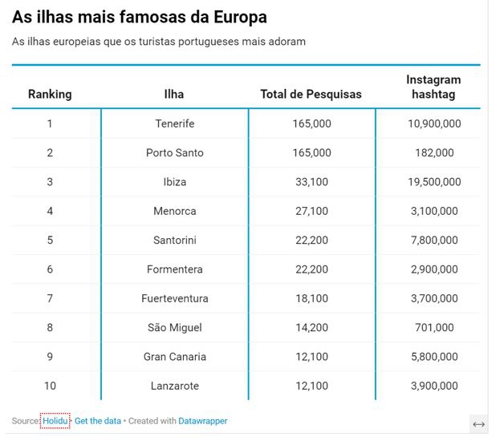Click the Porto Santo cell
Viewport: 504px width, 445px height.
click(x=175, y=152)
